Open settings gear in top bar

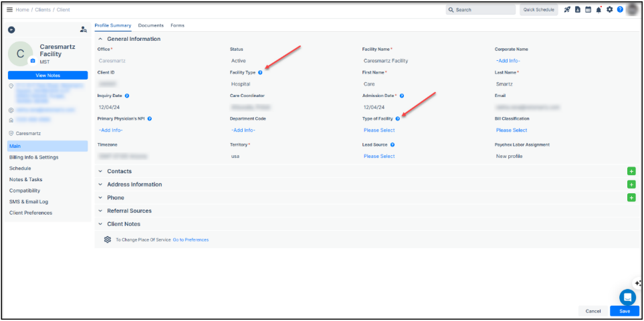click(610, 10)
